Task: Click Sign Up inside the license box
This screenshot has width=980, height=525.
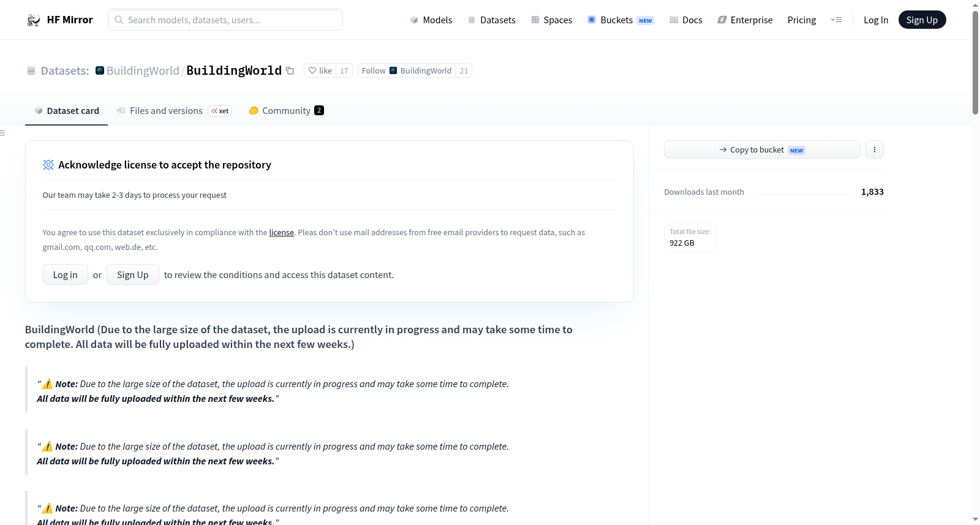Action: pyautogui.click(x=133, y=275)
